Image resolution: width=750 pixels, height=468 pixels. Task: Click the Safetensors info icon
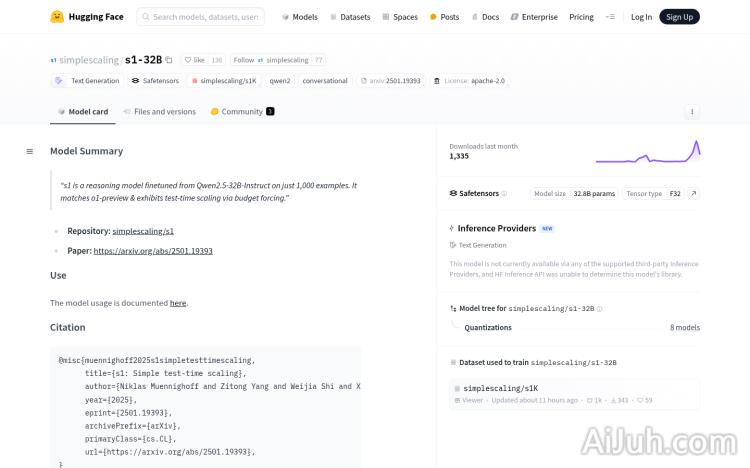[x=504, y=194]
